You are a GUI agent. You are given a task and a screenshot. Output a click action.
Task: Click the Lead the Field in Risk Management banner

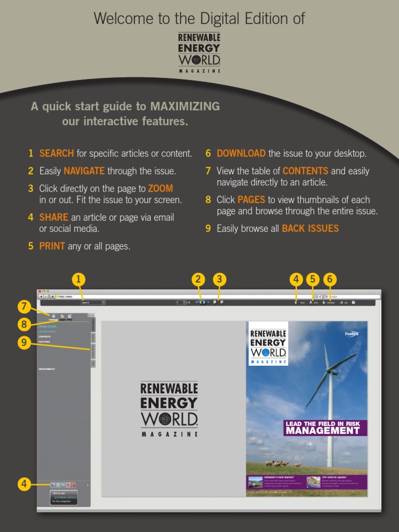325,428
